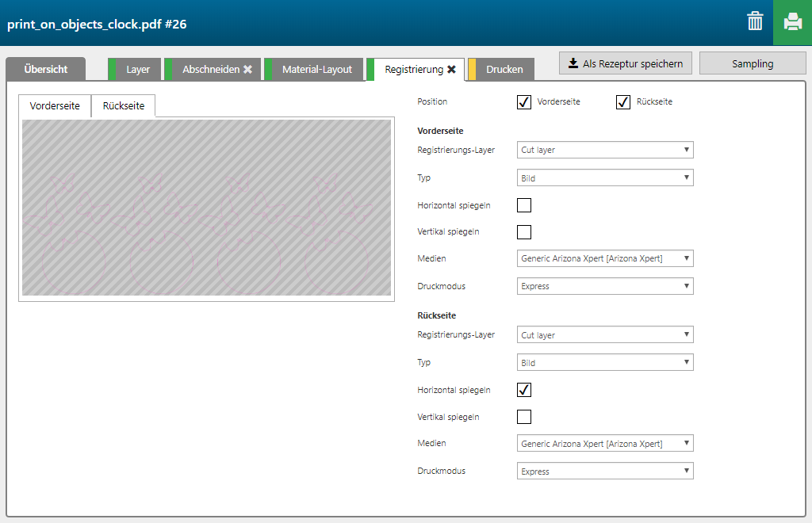Image resolution: width=812 pixels, height=523 pixels.
Task: Expand the Vorderseite Typ dropdown
Action: [605, 178]
